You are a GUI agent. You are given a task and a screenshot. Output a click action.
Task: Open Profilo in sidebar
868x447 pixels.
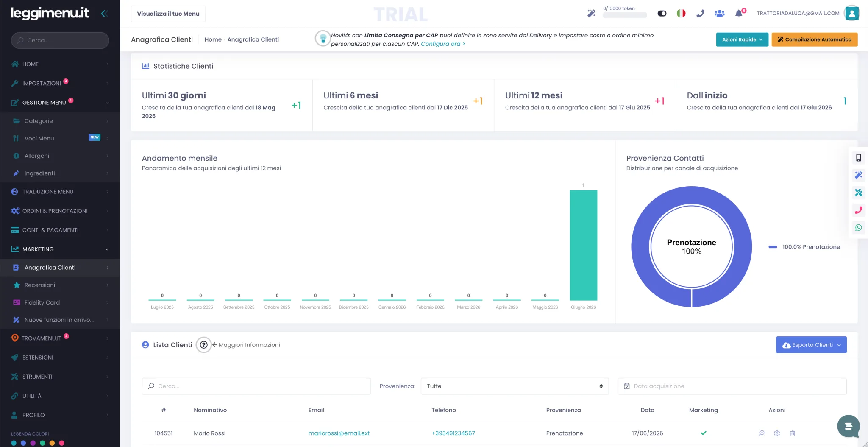[60, 415]
